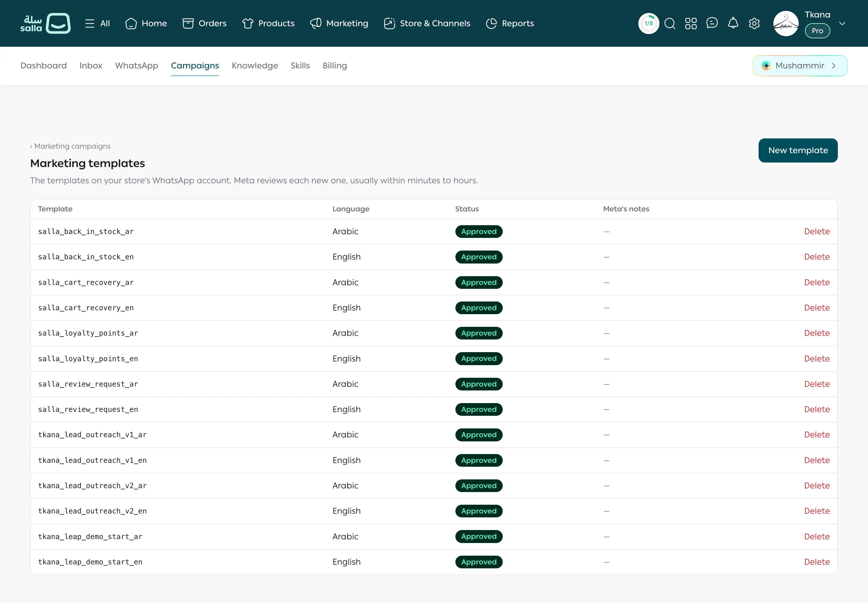The width and height of the screenshot is (868, 603).
Task: Delete the salla_back_in_stock_ar template
Action: click(x=817, y=232)
